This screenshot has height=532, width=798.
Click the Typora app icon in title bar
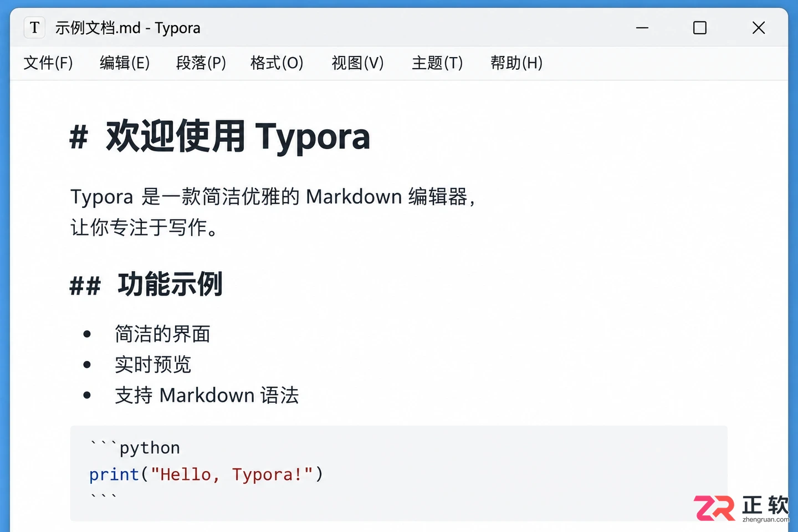[x=34, y=28]
